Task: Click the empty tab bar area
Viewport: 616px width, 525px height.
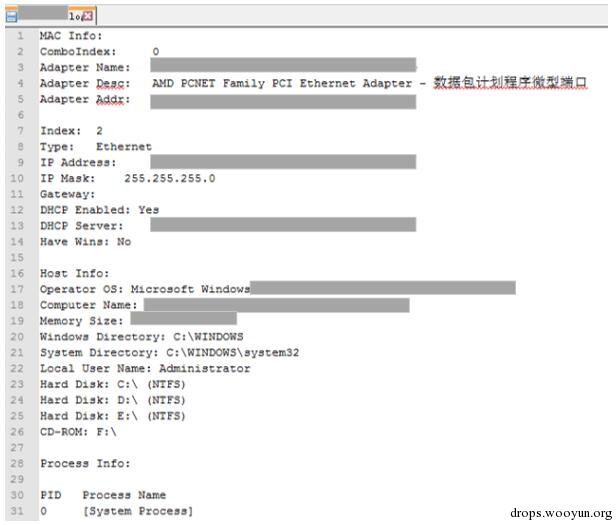Action: [x=352, y=16]
